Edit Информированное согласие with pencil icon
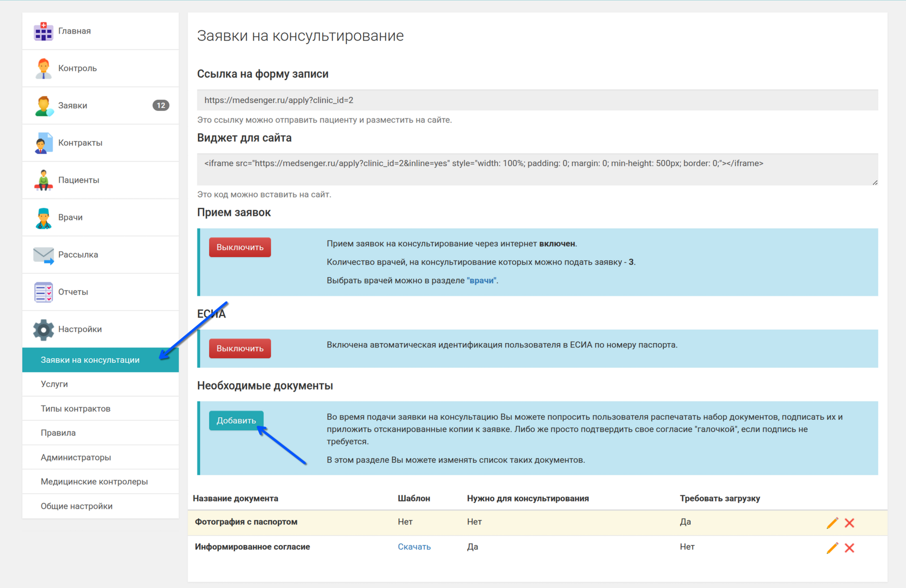This screenshot has height=588, width=906. (x=832, y=547)
